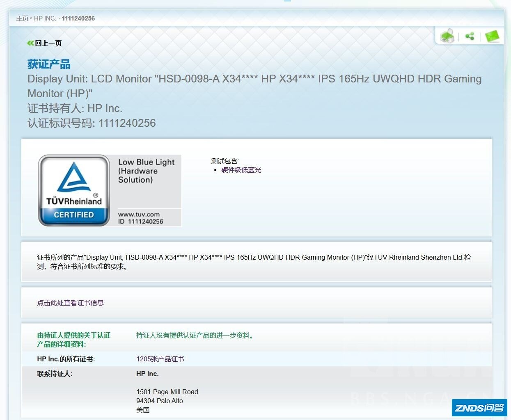Click 由持证人提供的关于认证产品的详细资料 label
The width and height of the screenshot is (511, 420).
pyautogui.click(x=74, y=340)
